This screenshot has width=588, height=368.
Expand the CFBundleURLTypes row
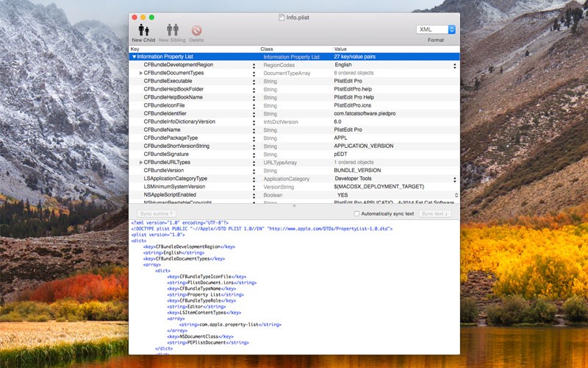pyautogui.click(x=141, y=162)
